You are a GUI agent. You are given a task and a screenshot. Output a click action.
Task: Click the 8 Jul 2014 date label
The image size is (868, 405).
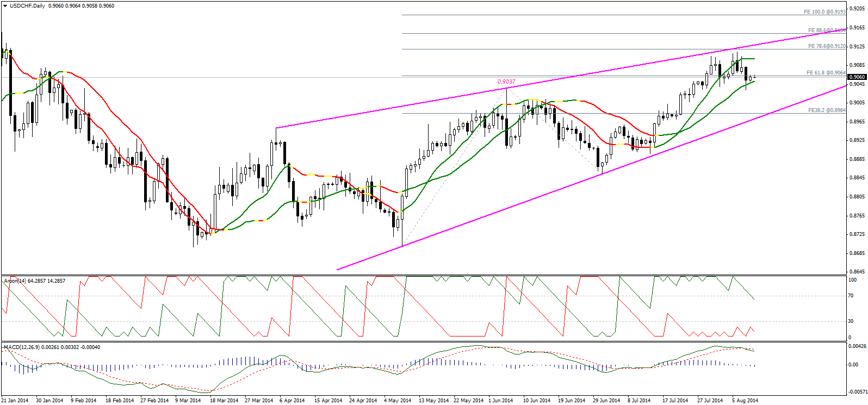[x=639, y=401]
